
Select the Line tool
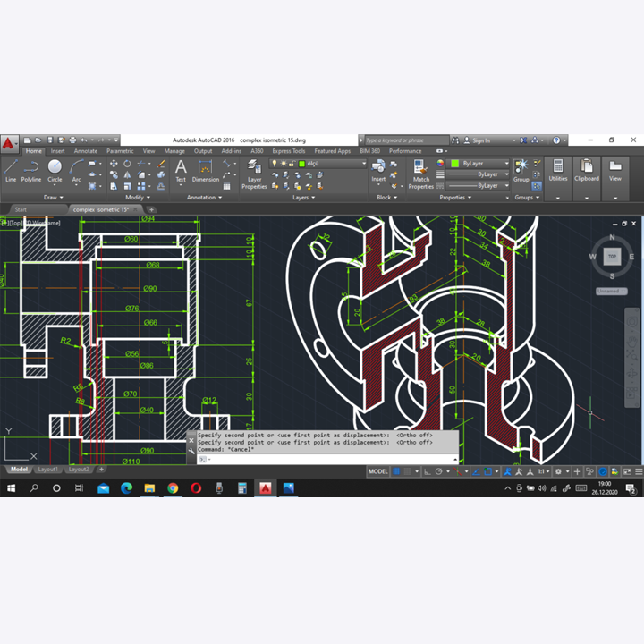tap(11, 170)
